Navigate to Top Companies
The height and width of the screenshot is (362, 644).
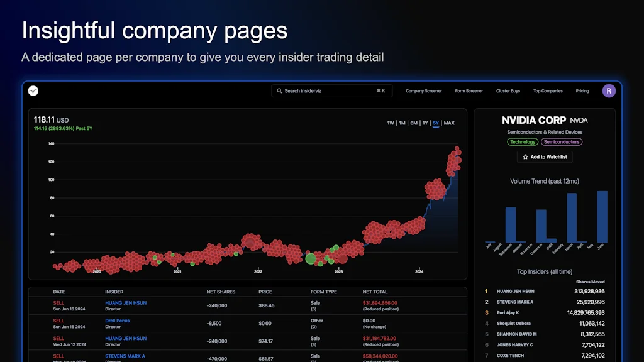tap(548, 90)
